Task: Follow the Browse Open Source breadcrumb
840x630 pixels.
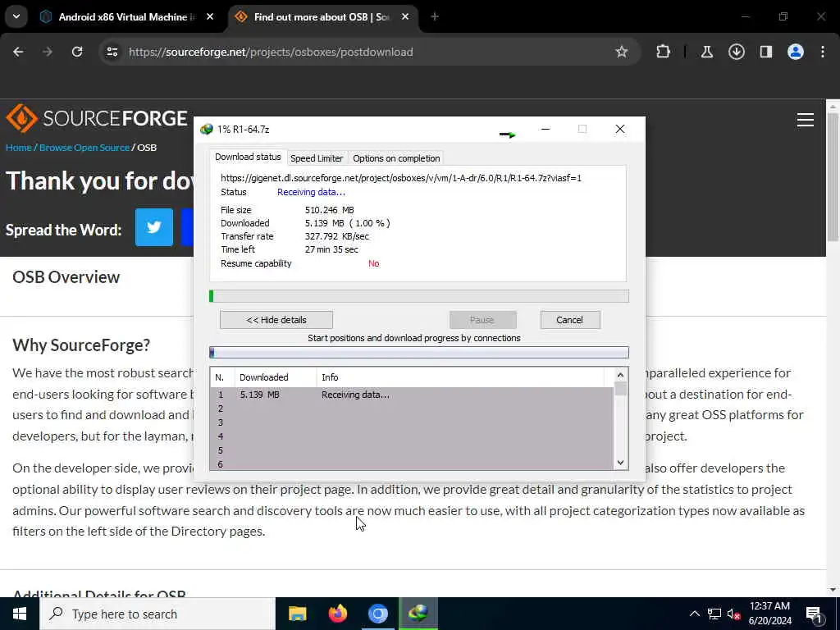Action: pos(84,148)
